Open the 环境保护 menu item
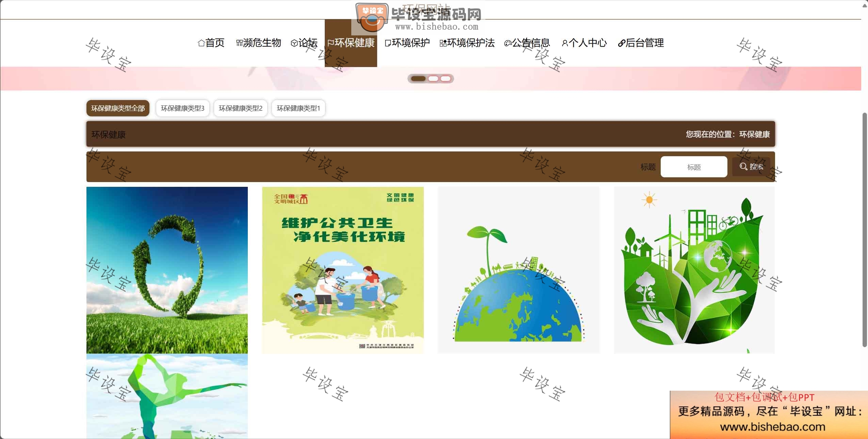Screen dimensions: 868x439 pos(407,43)
